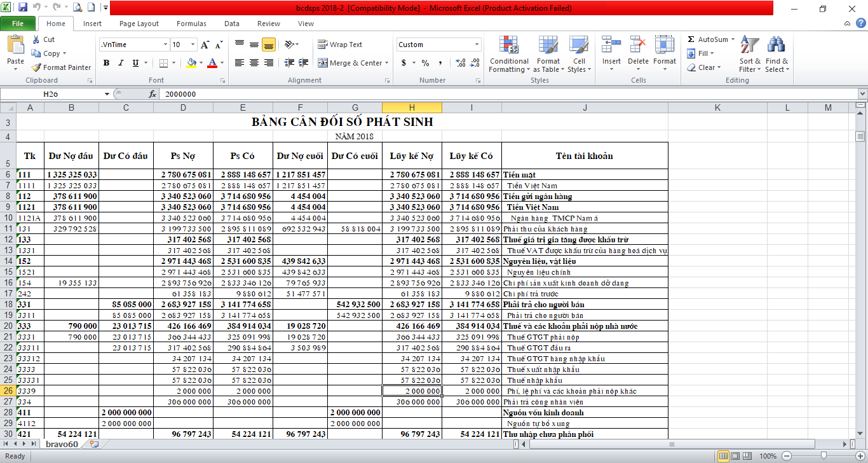Open Format as Table gallery
The image size is (868, 463).
click(x=547, y=55)
